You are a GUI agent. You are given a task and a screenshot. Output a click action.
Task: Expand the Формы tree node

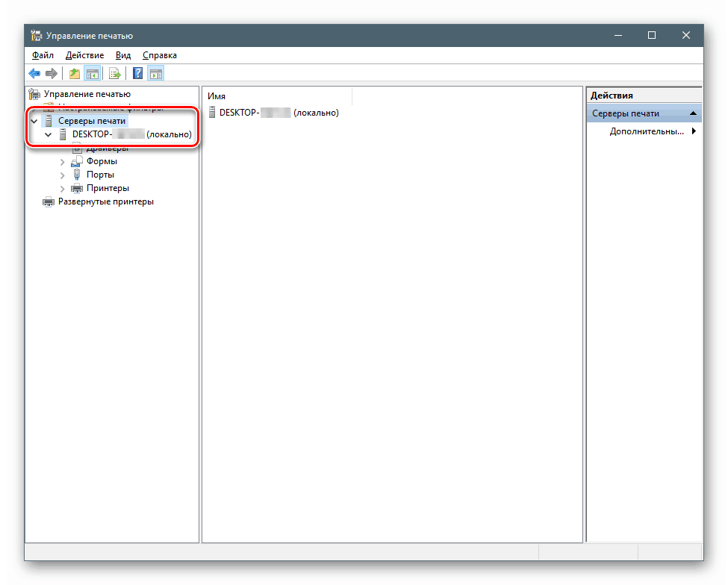(x=62, y=162)
